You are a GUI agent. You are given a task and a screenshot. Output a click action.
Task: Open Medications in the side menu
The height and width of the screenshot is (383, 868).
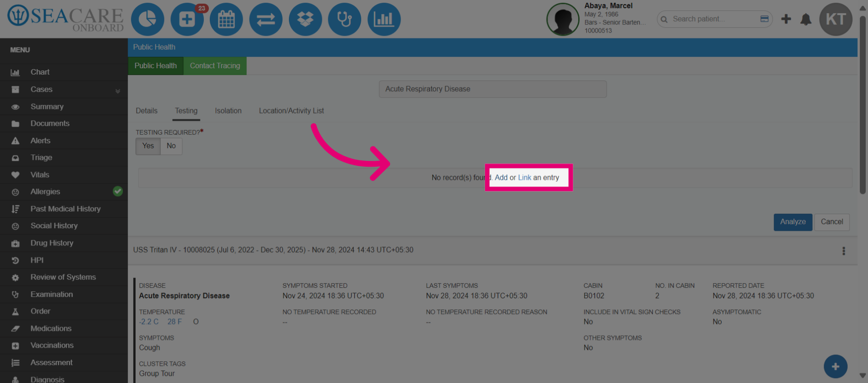click(64, 328)
